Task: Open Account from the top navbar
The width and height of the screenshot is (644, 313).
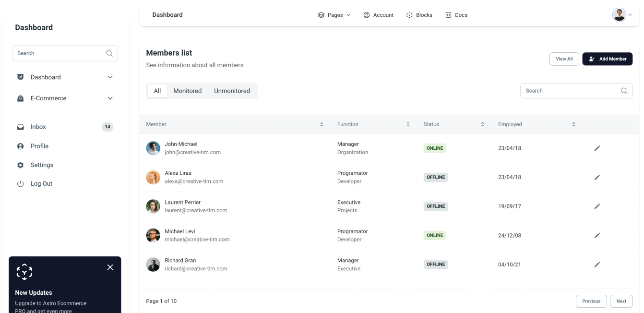Action: point(379,15)
